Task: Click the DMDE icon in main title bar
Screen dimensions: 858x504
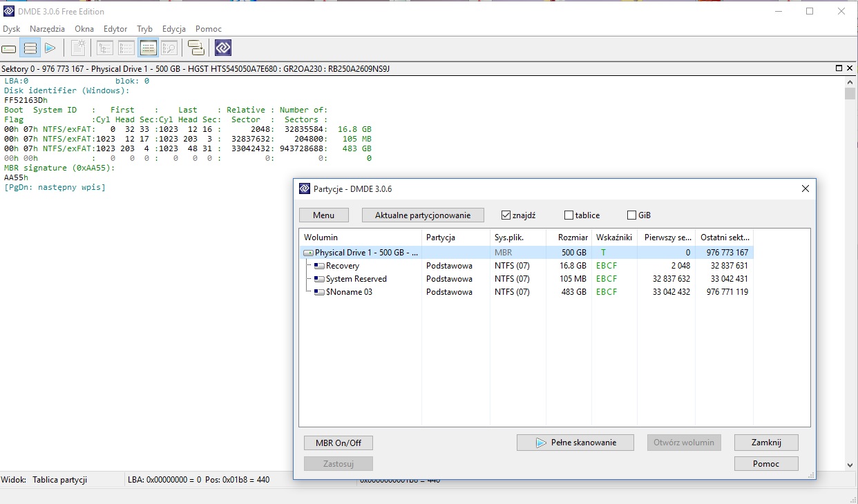Action: [9, 11]
